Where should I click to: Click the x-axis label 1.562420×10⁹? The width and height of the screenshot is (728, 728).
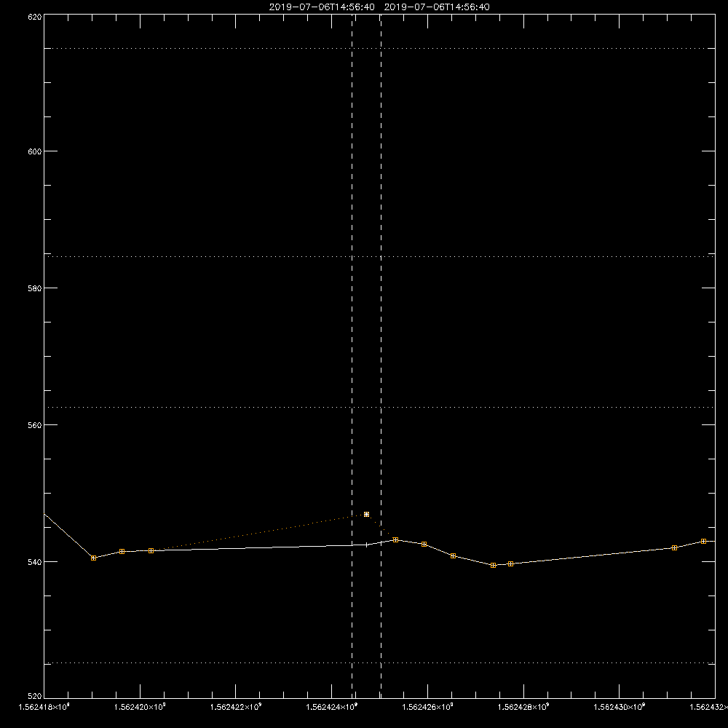140,707
